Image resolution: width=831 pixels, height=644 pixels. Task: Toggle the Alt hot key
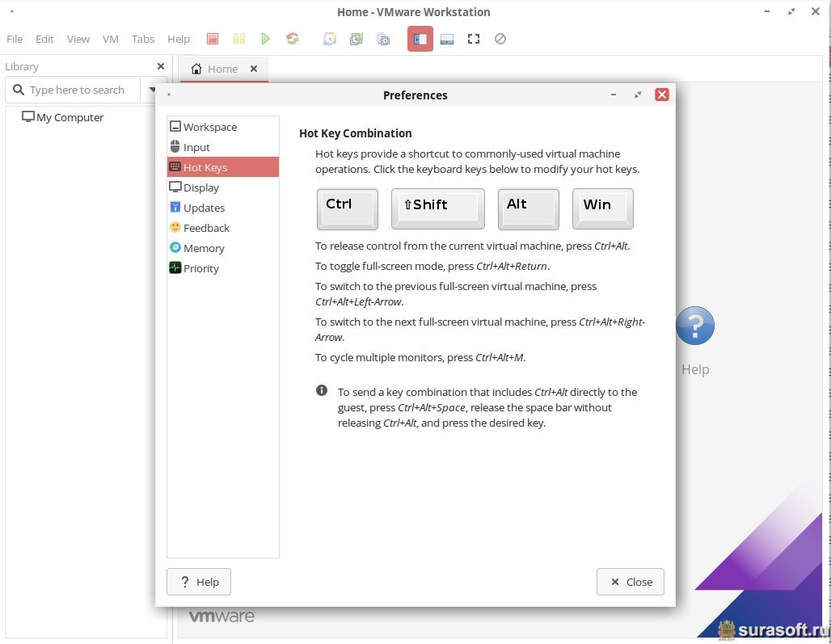(x=529, y=209)
